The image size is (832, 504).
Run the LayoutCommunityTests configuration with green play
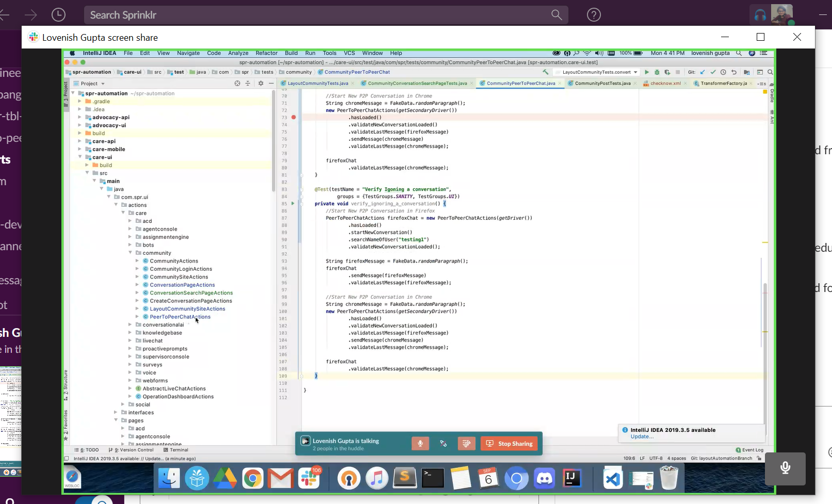click(x=647, y=72)
